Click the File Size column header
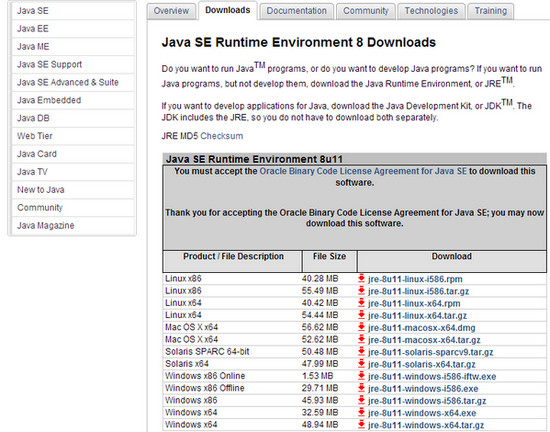 point(329,261)
